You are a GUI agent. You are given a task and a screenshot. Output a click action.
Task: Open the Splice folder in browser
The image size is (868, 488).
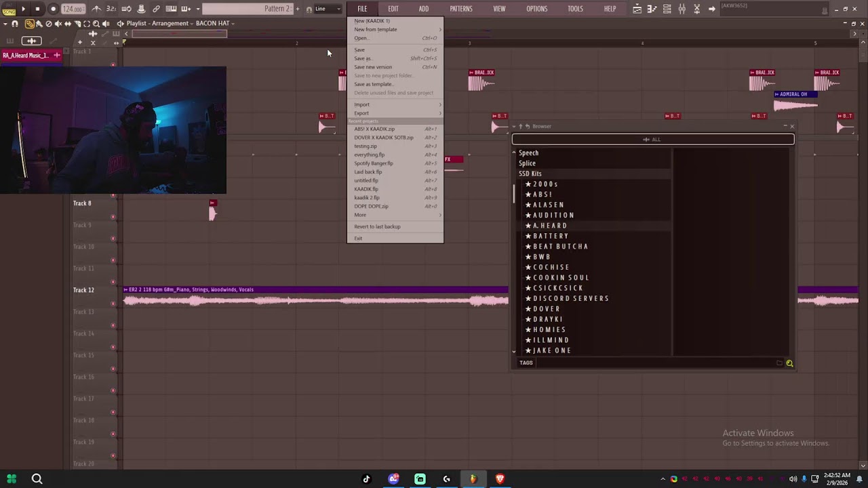tap(527, 163)
